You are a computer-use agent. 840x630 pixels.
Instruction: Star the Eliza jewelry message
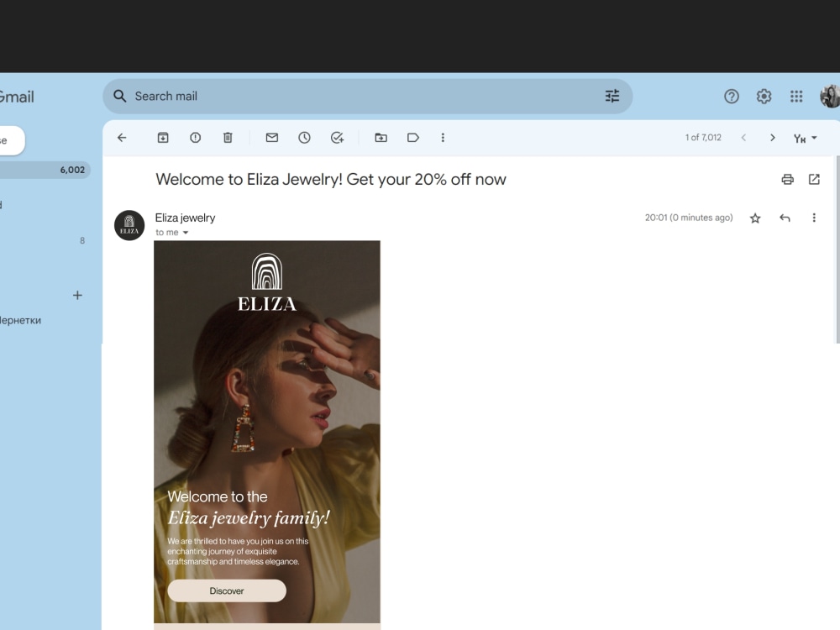[x=755, y=218]
